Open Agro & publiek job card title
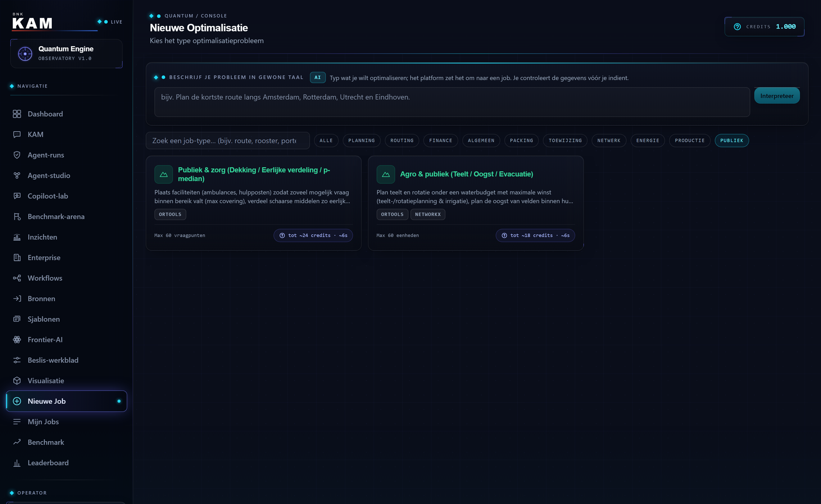Viewport: 821px width, 504px height. [x=467, y=174]
